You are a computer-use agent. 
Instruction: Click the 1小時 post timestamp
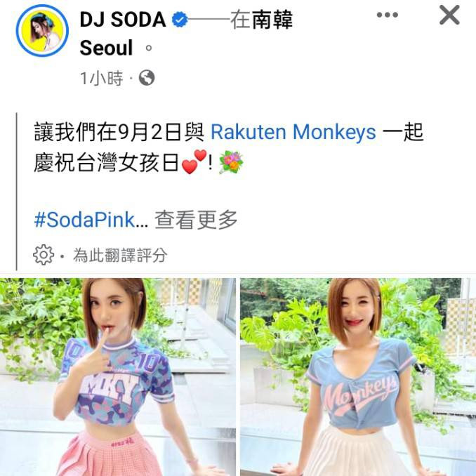coord(101,79)
